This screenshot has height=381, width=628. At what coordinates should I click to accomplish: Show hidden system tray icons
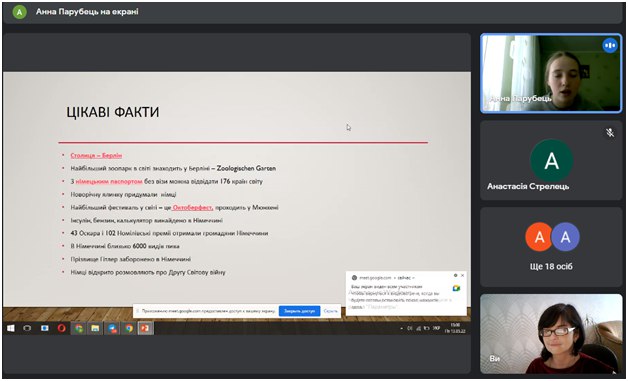[402, 329]
